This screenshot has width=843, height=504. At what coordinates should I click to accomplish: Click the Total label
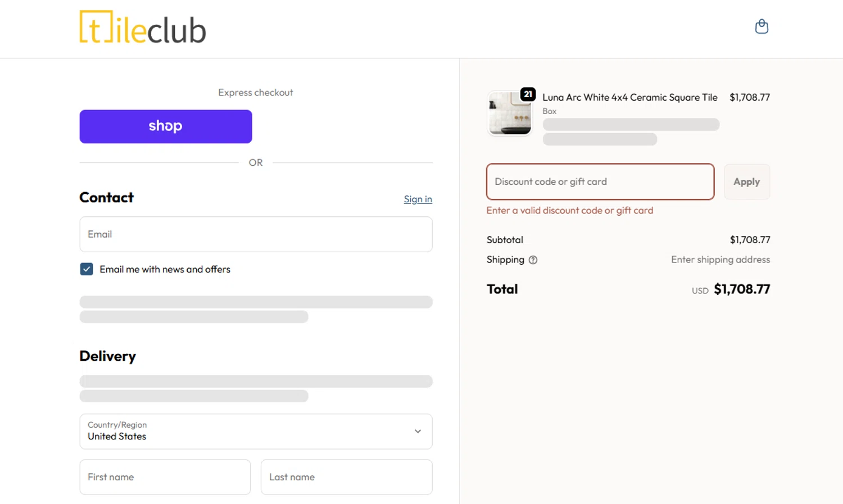502,289
